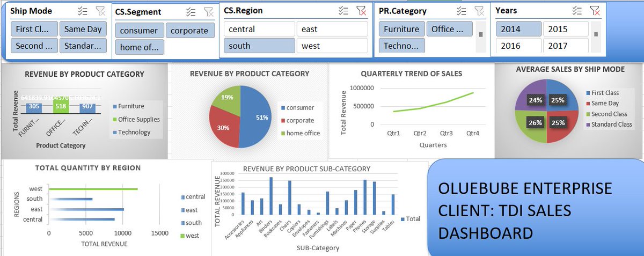Clear filter on Ship Mode slicer
This screenshot has width=644, height=256.
tap(100, 11)
